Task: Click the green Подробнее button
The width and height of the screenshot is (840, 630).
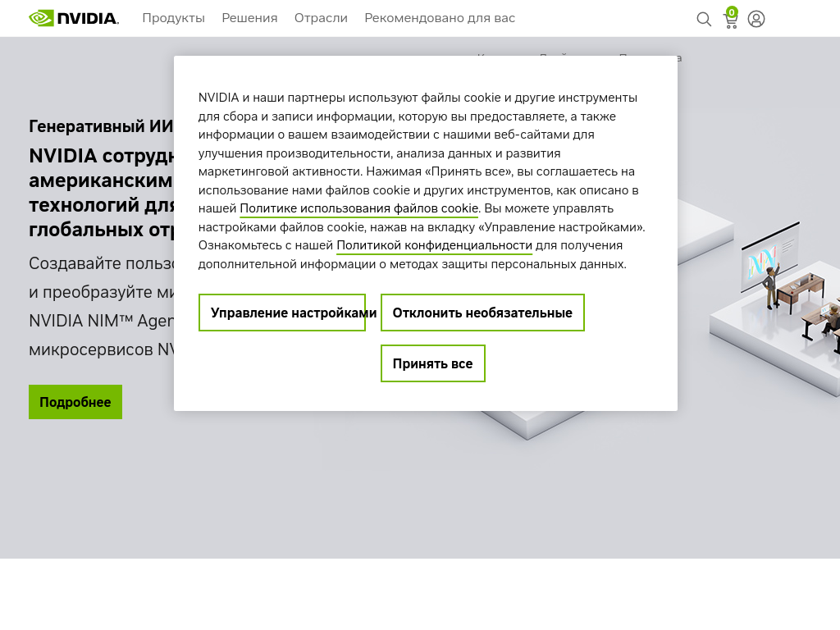Action: tap(75, 402)
